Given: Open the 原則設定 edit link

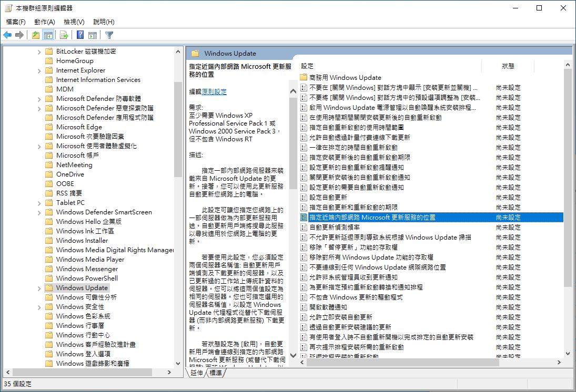Looking at the screenshot, I should (x=214, y=91).
